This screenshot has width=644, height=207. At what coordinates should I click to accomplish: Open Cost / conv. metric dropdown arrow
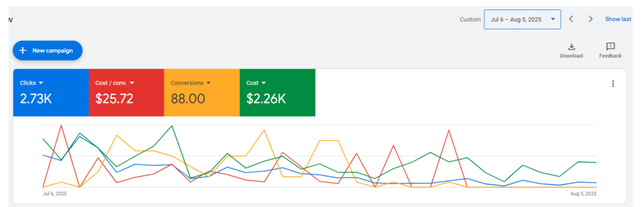(132, 83)
